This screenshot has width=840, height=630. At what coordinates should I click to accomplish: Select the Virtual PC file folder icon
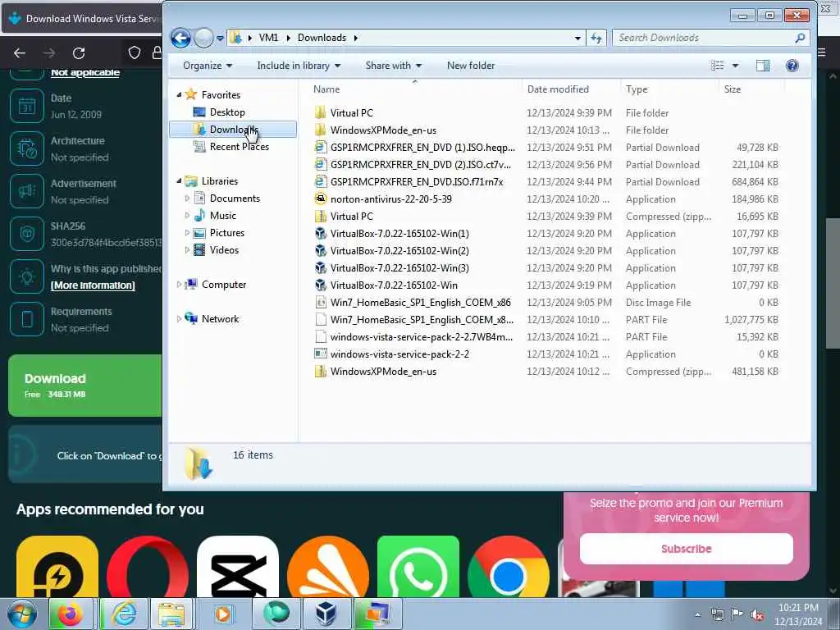(321, 112)
